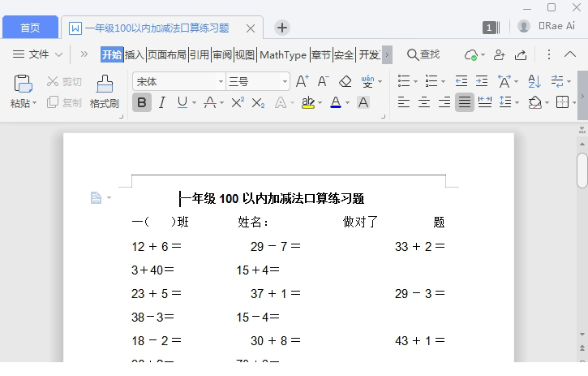Open new tab with plus button
588x376 pixels.
(x=282, y=28)
